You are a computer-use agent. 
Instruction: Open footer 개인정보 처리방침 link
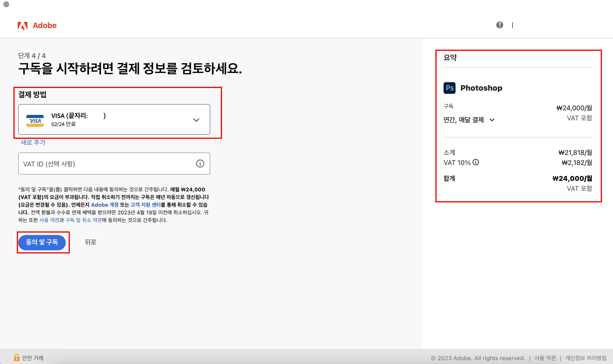(x=586, y=358)
